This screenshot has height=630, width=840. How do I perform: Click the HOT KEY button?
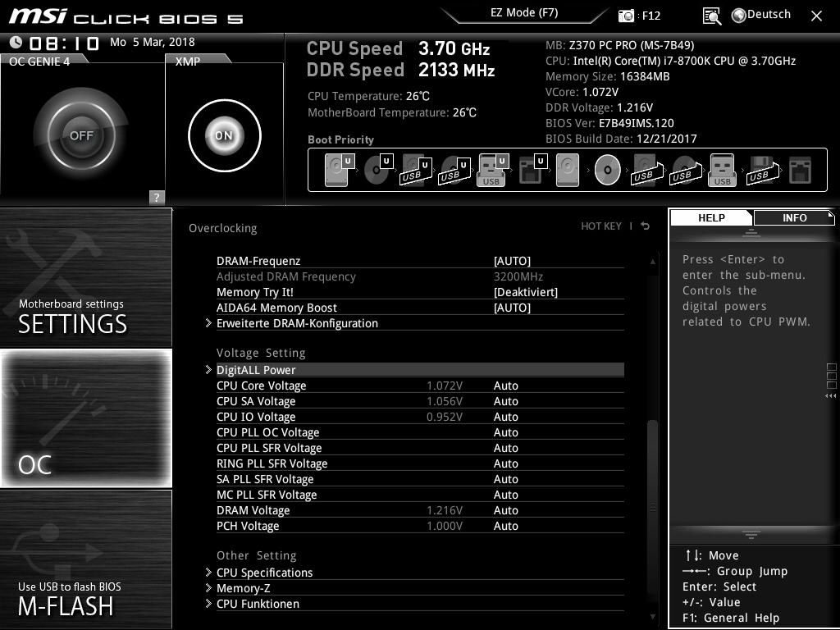tap(601, 226)
